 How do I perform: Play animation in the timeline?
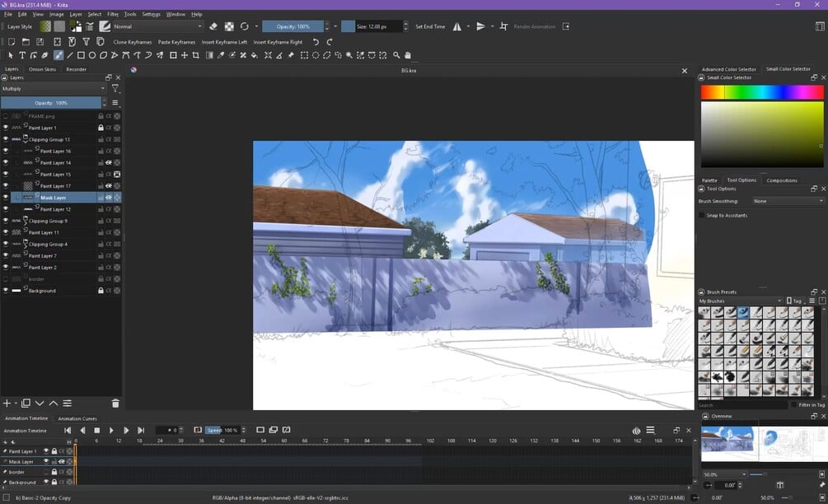[111, 430]
